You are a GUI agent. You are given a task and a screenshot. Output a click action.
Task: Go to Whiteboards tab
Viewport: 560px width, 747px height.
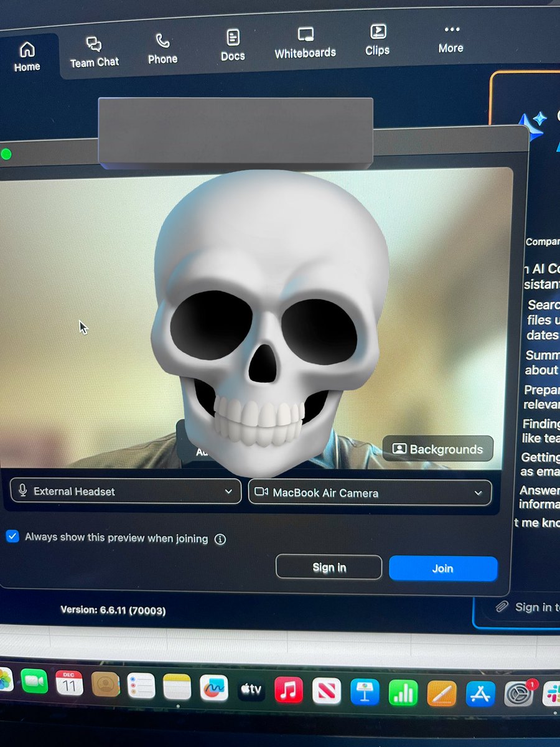(305, 42)
